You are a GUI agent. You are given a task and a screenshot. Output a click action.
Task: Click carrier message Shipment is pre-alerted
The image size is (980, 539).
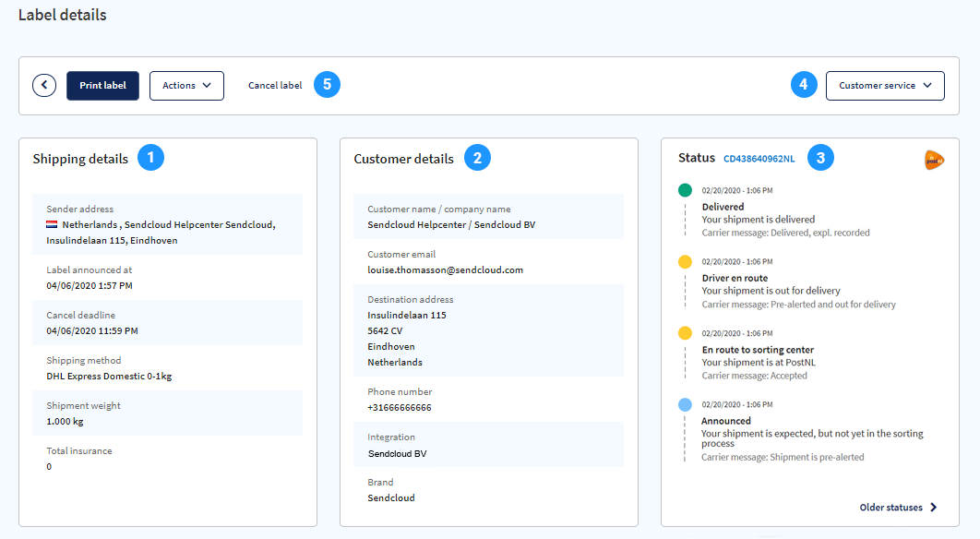(x=783, y=457)
